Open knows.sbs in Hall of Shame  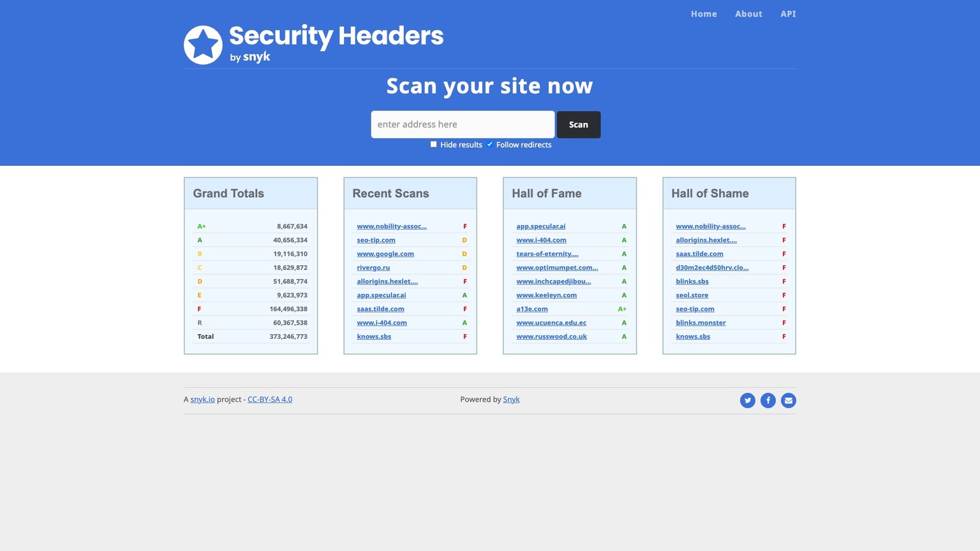[693, 337]
